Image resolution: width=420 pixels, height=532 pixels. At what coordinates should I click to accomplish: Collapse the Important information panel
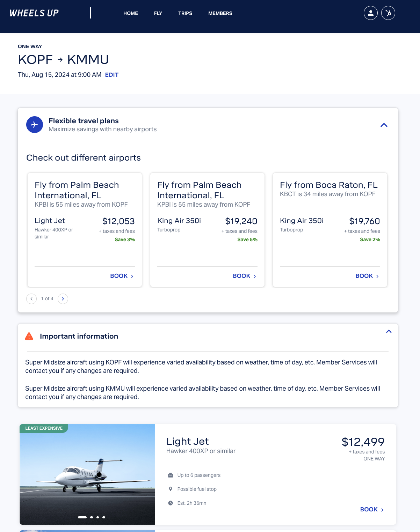tap(389, 331)
